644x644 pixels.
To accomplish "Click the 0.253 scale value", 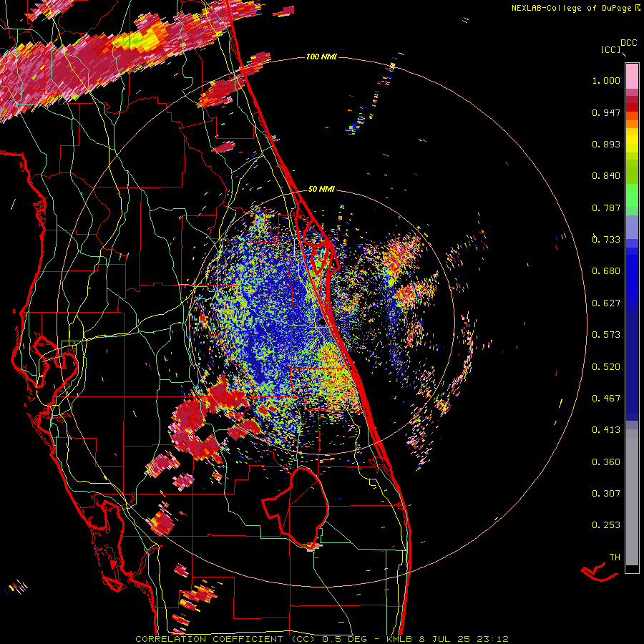I will click(x=606, y=525).
